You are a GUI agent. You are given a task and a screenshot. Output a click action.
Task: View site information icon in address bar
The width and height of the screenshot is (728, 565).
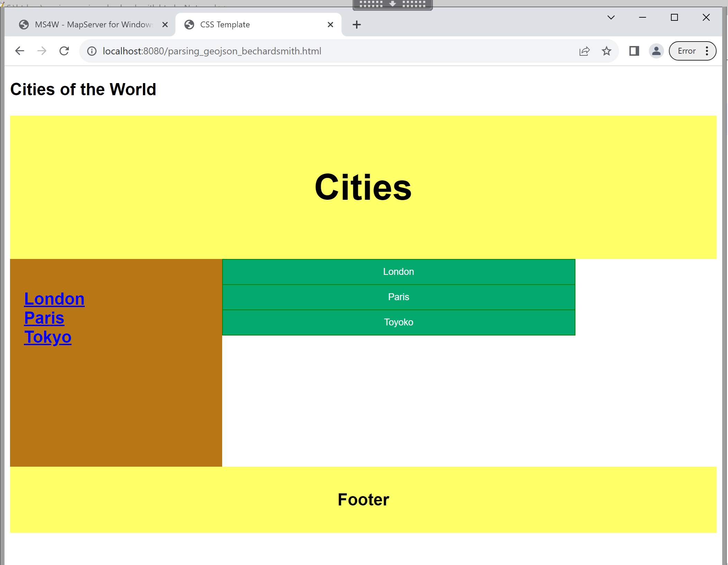[x=92, y=51]
